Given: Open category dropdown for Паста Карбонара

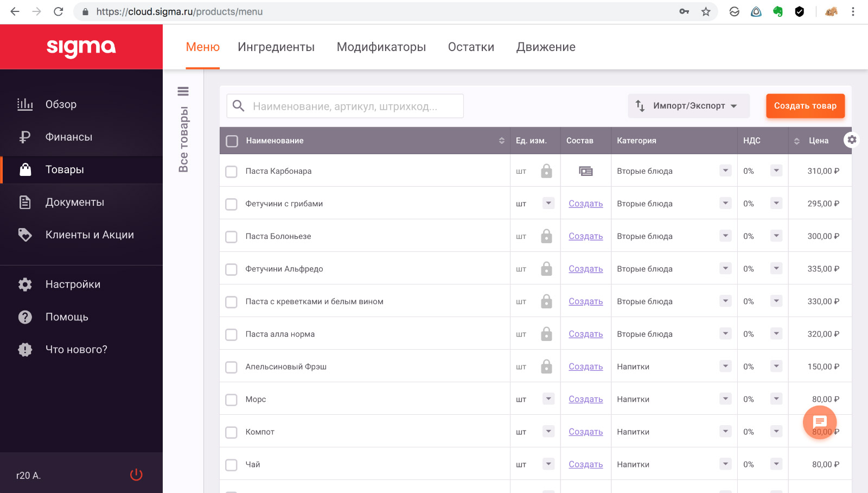Looking at the screenshot, I should 725,170.
